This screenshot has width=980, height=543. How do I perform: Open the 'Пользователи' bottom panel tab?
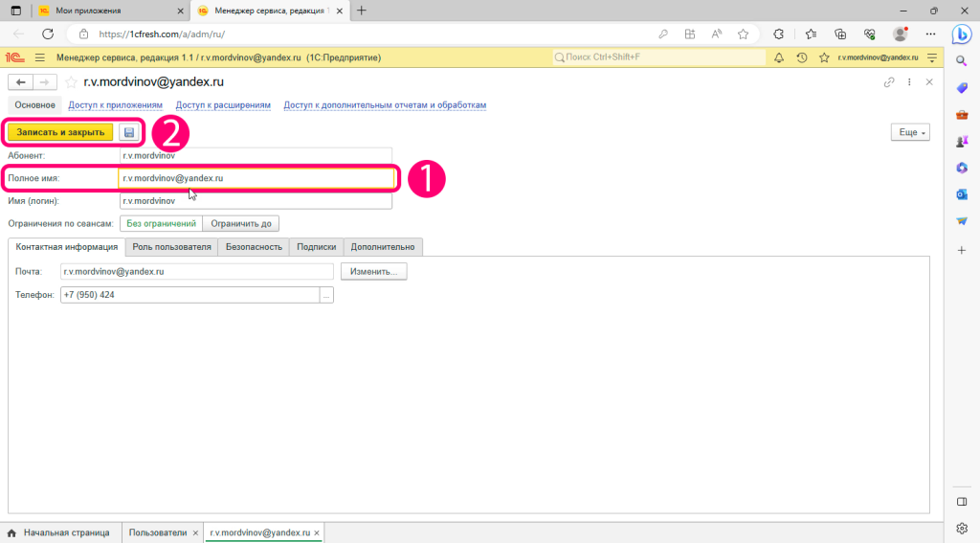point(158,532)
